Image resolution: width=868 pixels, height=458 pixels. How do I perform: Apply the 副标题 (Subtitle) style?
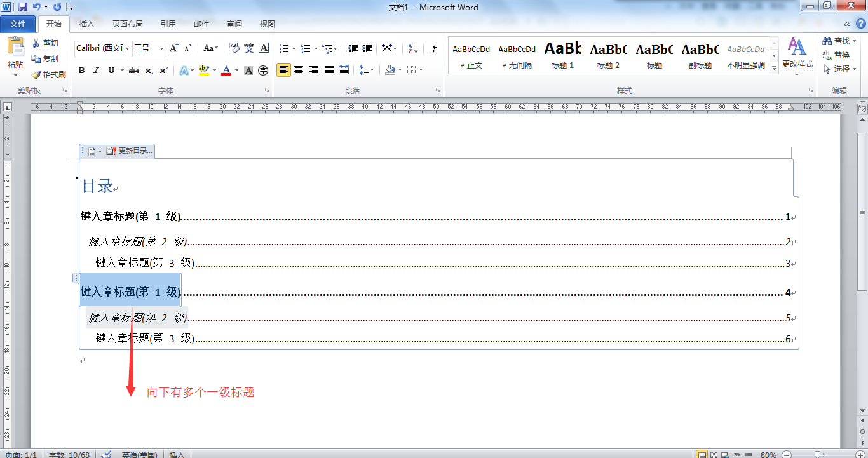[700, 55]
